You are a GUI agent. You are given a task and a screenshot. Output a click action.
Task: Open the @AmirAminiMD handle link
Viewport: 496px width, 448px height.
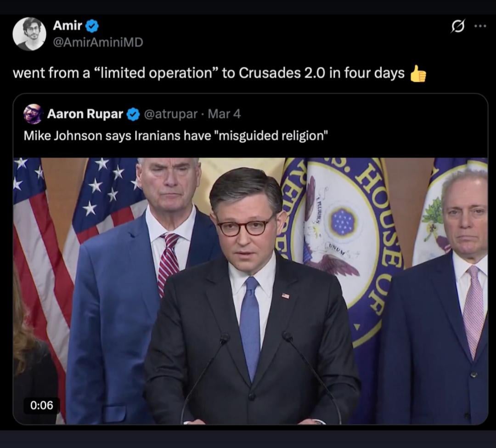tap(98, 42)
